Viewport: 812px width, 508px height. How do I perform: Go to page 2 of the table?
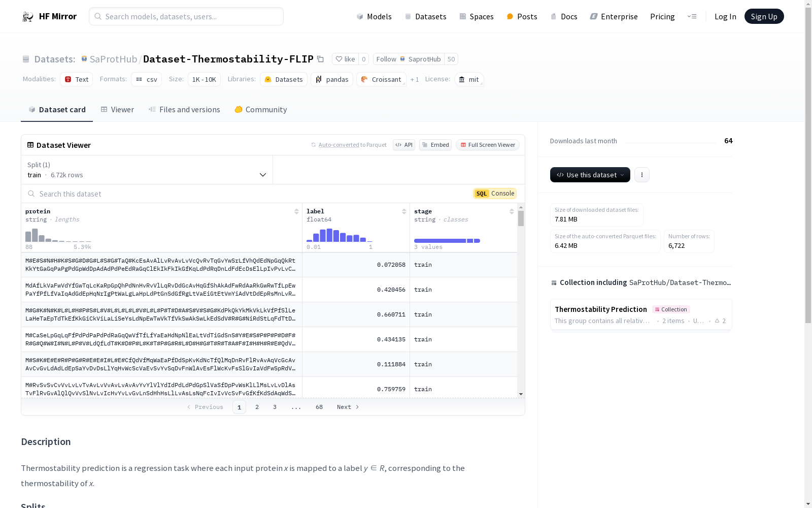(x=257, y=407)
